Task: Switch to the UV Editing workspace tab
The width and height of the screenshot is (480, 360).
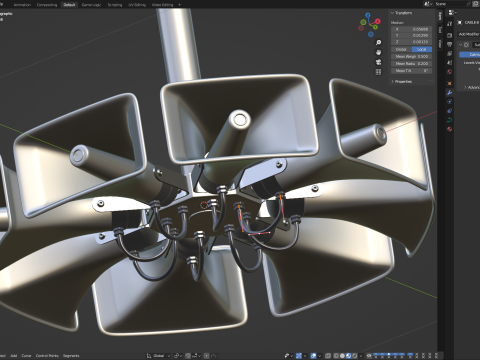Action: coord(137,5)
